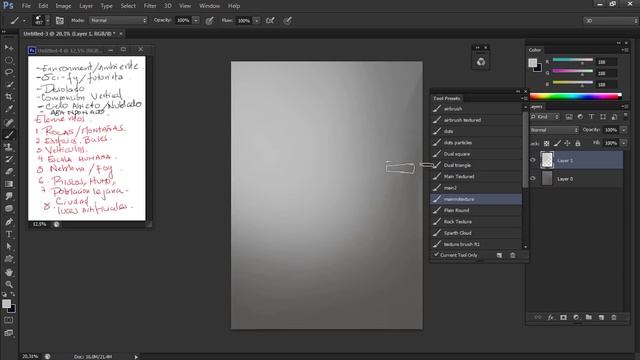640x360 pixels.
Task: Select the Clone Stamp tool
Action: click(9, 147)
